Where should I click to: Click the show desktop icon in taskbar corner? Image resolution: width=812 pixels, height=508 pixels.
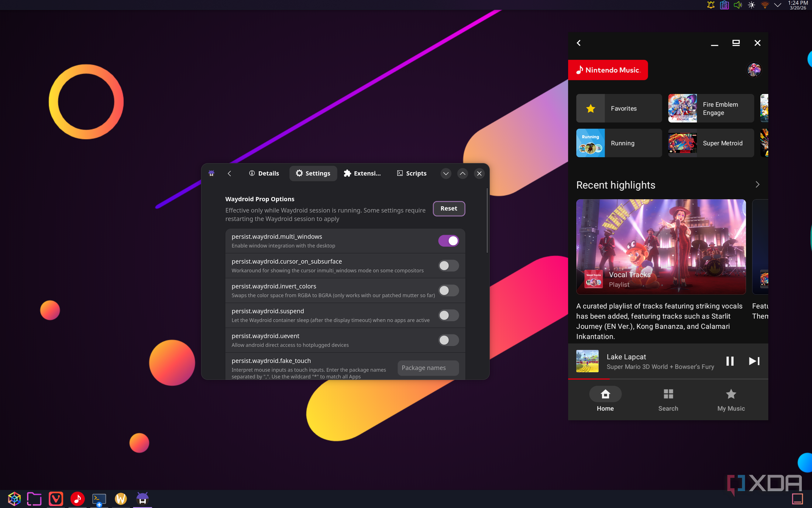[x=797, y=499]
